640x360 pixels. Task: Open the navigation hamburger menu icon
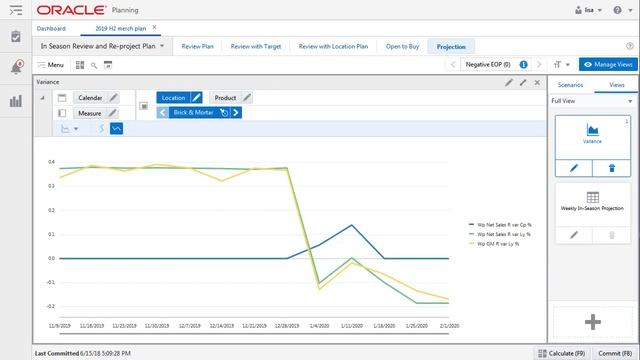click(16, 10)
